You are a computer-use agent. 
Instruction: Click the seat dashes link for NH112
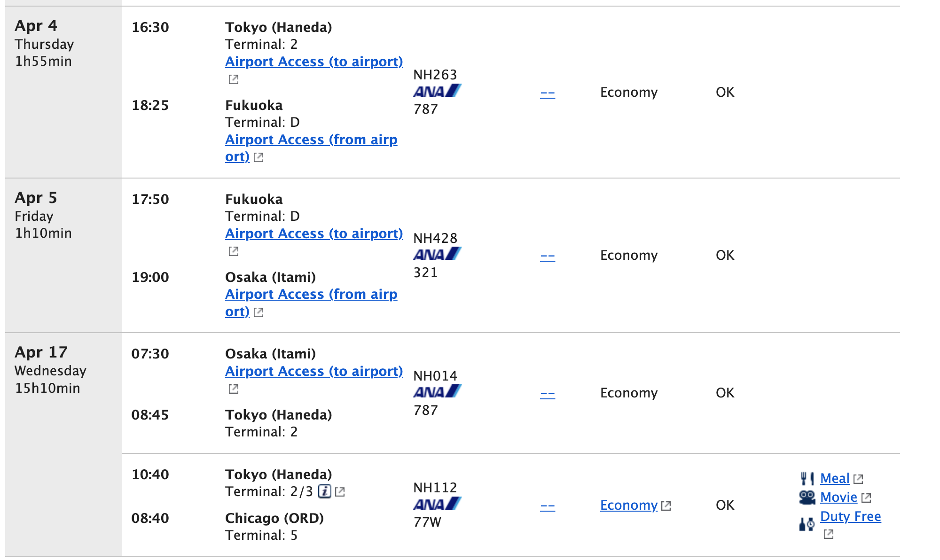point(548,506)
